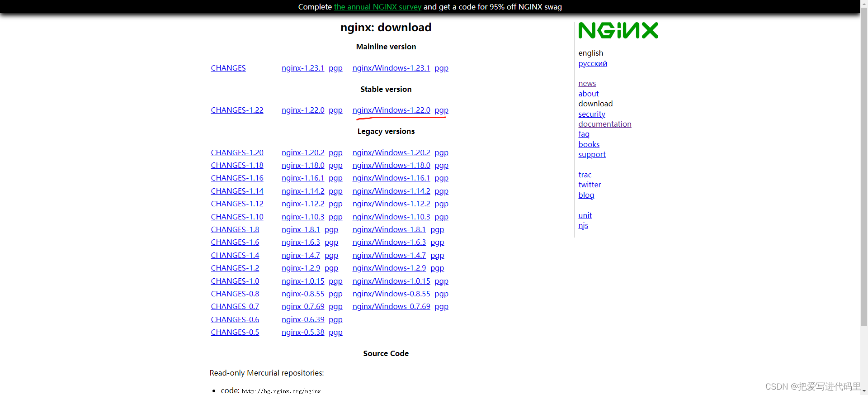This screenshot has width=868, height=395.
Task: Open CHANGES-1.10 link
Action: (x=237, y=217)
